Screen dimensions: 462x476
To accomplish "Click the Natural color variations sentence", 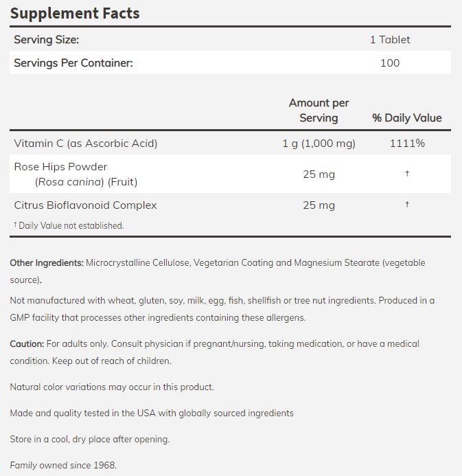I will point(112,387).
